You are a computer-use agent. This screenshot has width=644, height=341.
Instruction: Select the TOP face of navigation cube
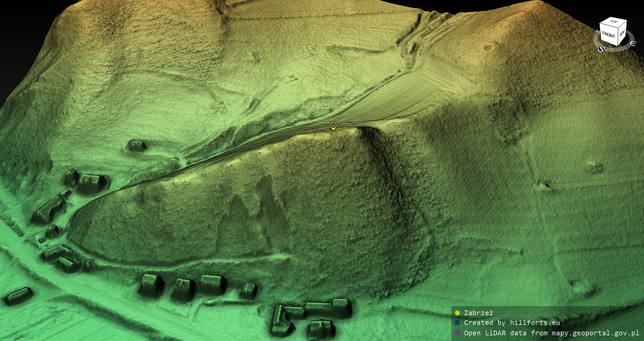[613, 22]
